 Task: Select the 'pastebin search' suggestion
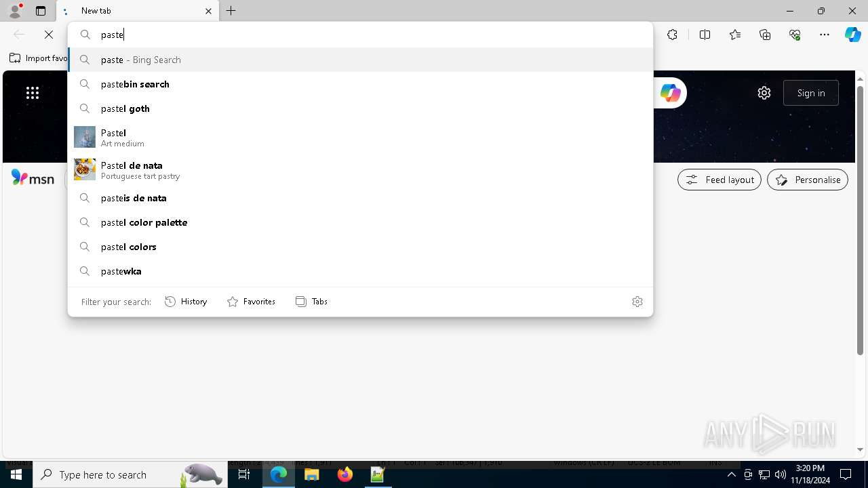click(360, 84)
